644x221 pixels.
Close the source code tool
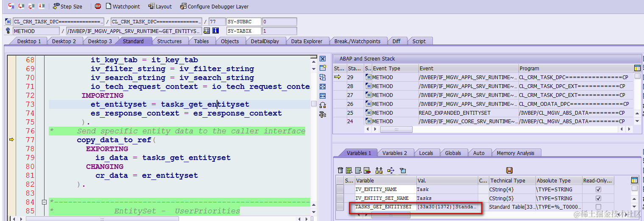coord(323,59)
